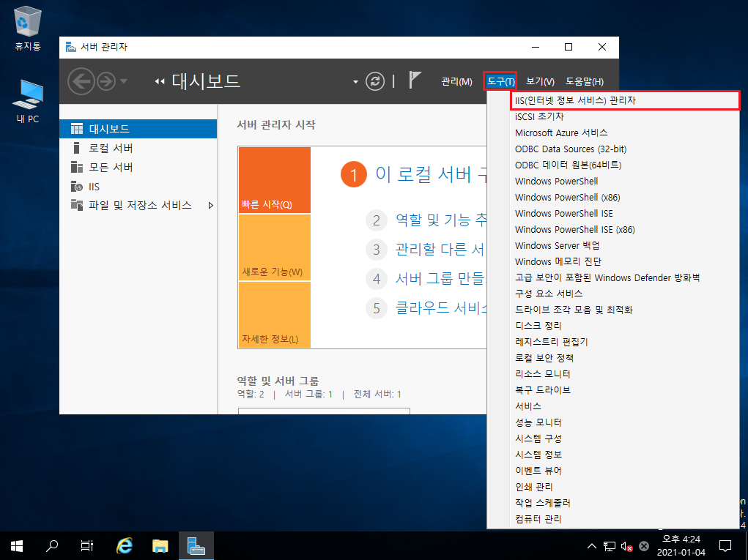This screenshot has width=748, height=560.
Task: Click the taskbar search magnifier icon
Action: [x=51, y=545]
